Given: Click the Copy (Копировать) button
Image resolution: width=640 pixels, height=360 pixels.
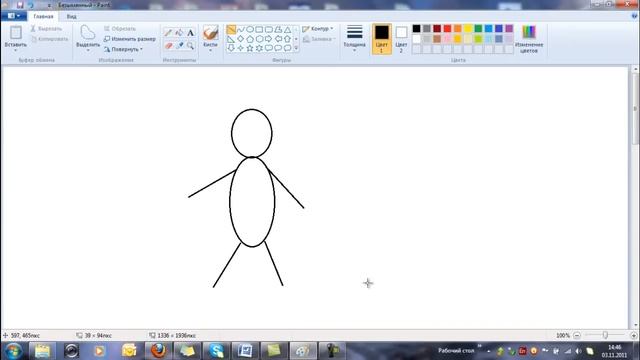Looking at the screenshot, I should coord(49,39).
